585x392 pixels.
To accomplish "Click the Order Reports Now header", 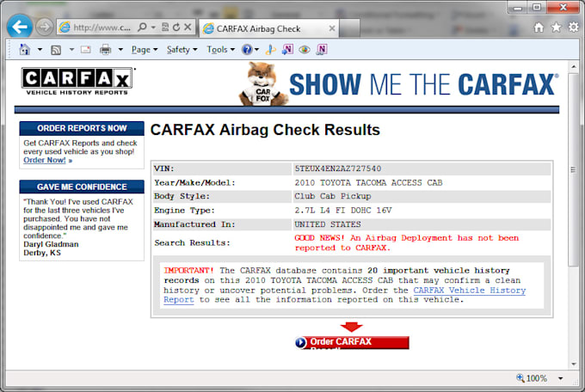I will 82,128.
